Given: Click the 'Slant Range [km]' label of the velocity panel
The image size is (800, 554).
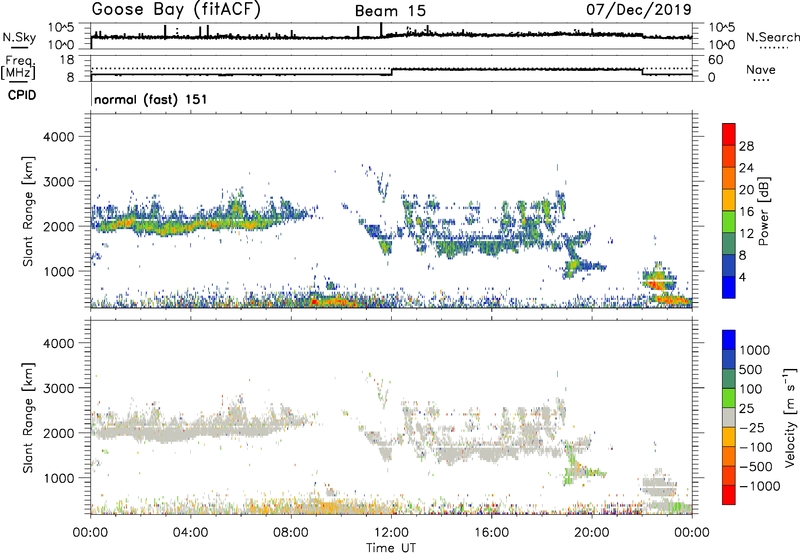Looking at the screenshot, I should 28,418.
